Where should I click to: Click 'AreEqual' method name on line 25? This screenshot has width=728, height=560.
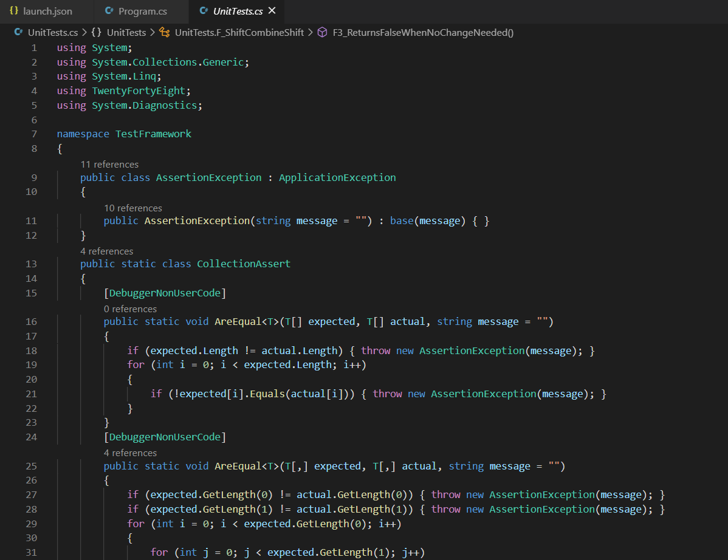tap(238, 466)
